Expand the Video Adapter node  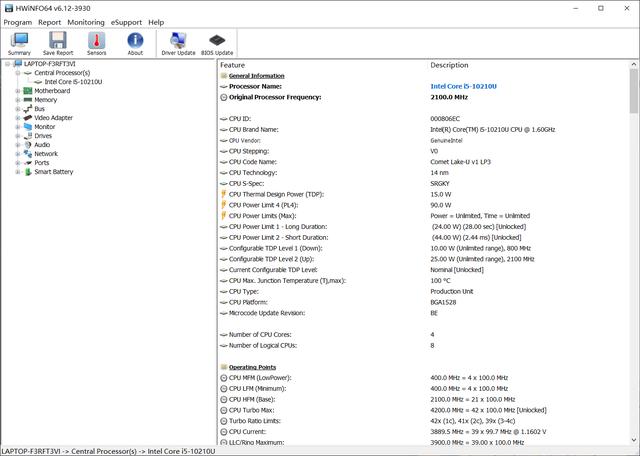18,118
